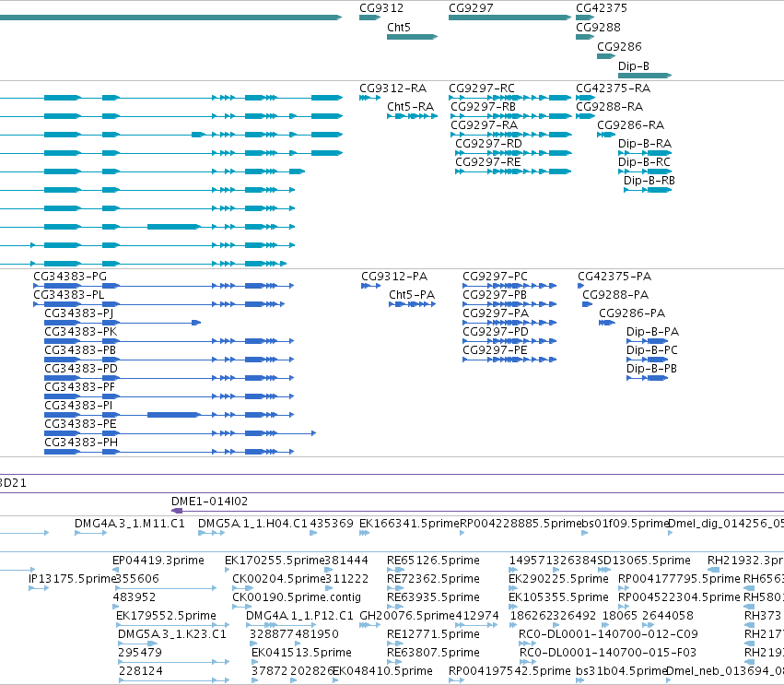Select the CG9312 gene label
This screenshot has width=784, height=685.
(x=381, y=8)
